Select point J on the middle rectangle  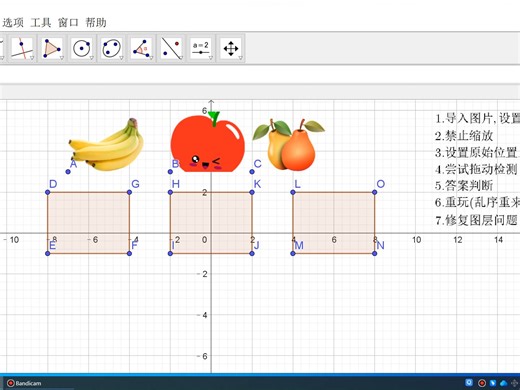252,254
